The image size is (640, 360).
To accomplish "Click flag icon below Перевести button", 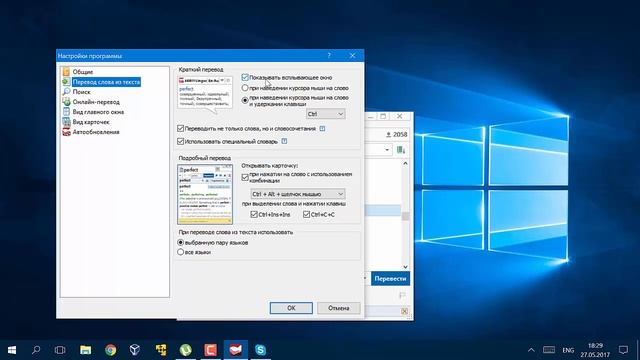I will point(402,295).
